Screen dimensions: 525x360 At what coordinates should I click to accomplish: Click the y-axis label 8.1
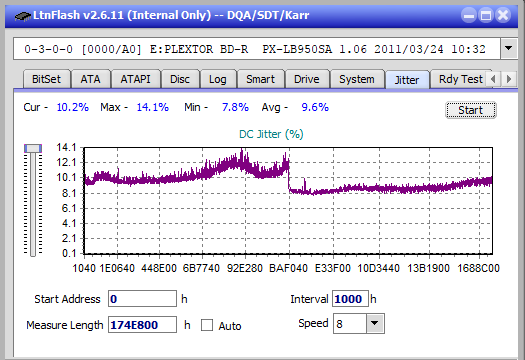point(69,193)
